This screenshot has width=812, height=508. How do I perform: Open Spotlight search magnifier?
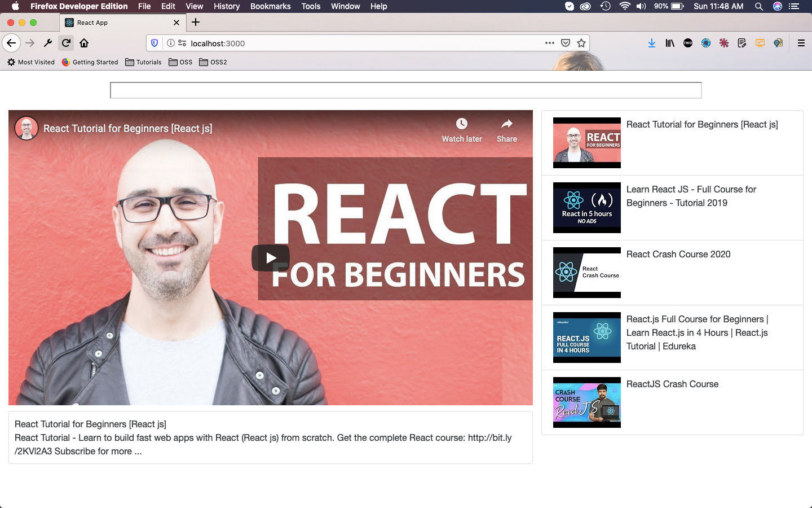759,6
